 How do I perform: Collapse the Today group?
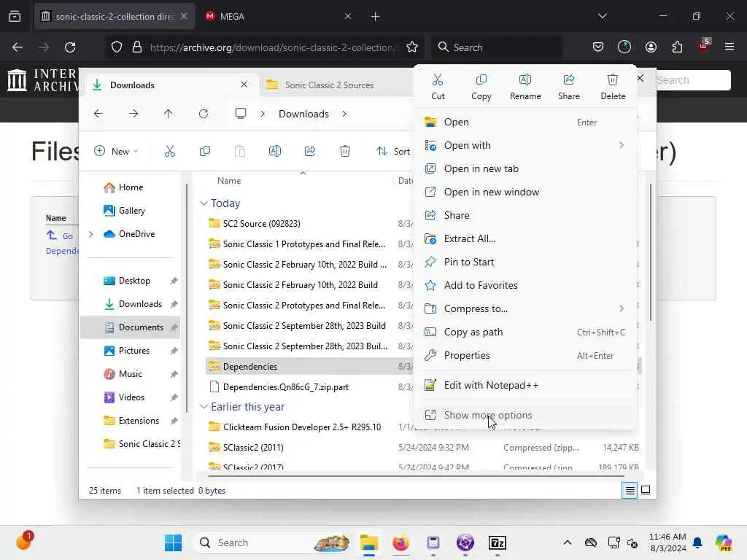point(204,203)
